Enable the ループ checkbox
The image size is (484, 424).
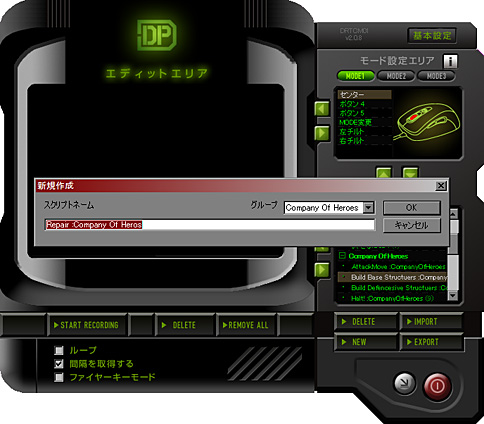(59, 350)
